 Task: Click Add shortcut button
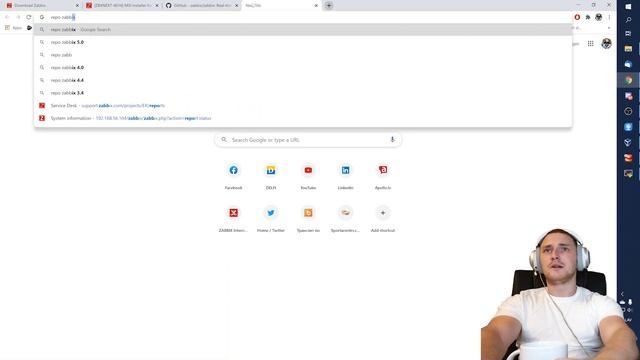click(x=383, y=219)
